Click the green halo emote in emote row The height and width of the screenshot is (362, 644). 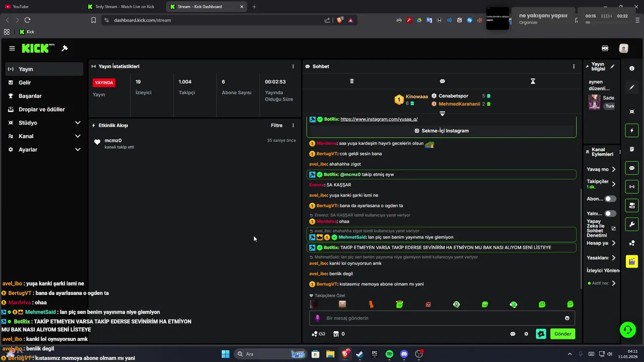399,304
